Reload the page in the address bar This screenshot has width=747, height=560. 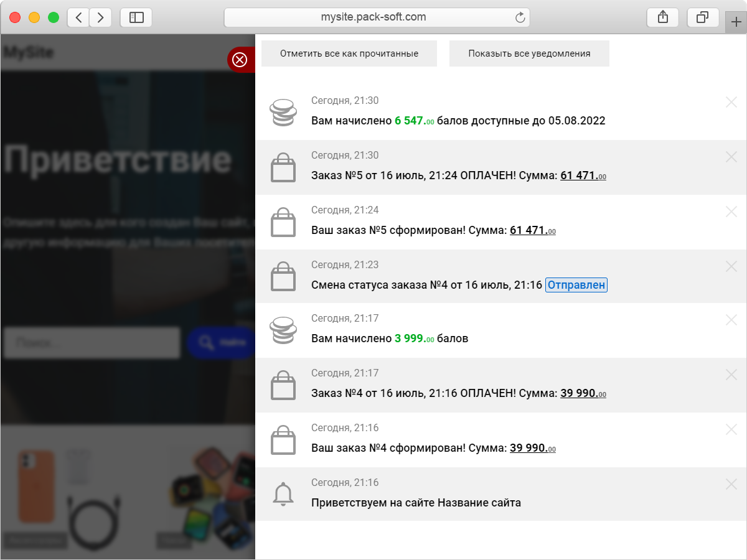(x=520, y=17)
